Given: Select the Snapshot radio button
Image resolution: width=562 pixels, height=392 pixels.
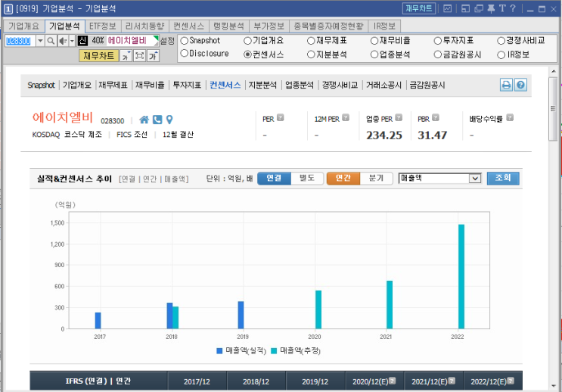Looking at the screenshot, I should click(185, 41).
